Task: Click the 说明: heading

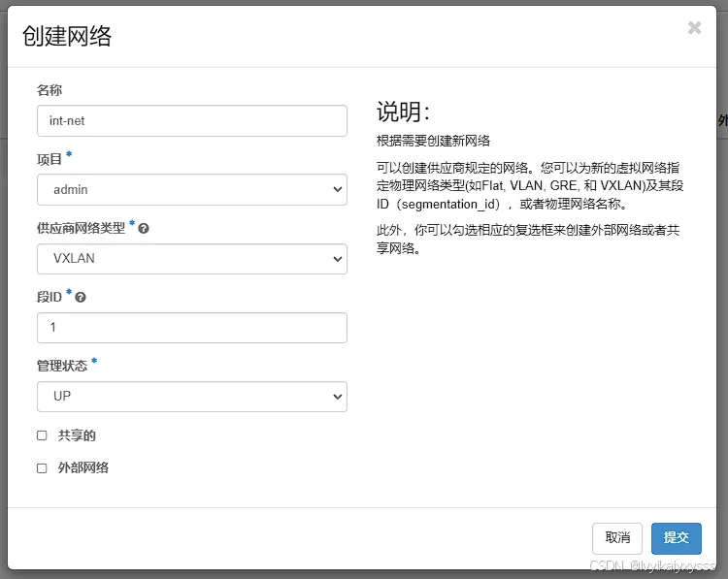Action: (403, 112)
